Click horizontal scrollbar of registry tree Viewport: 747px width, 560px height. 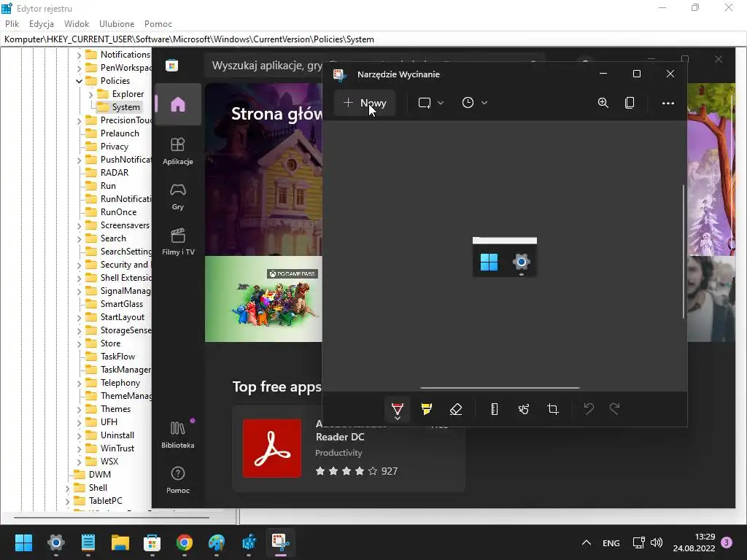click(112, 517)
